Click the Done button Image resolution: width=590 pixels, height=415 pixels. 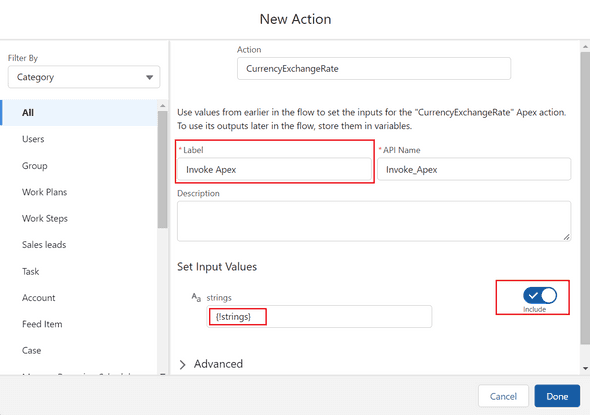tap(557, 396)
